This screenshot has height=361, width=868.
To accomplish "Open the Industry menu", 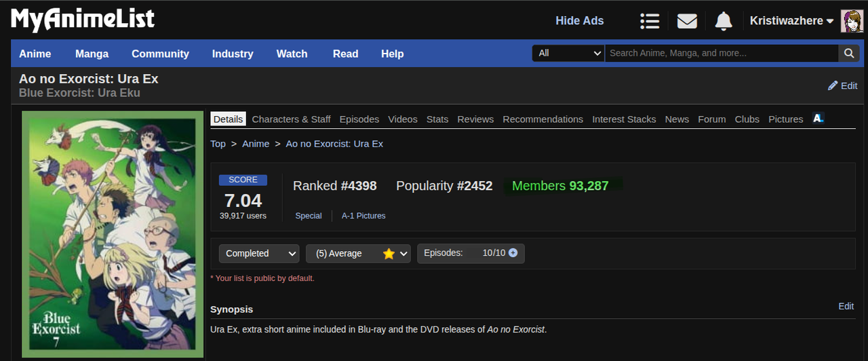I will coord(233,54).
